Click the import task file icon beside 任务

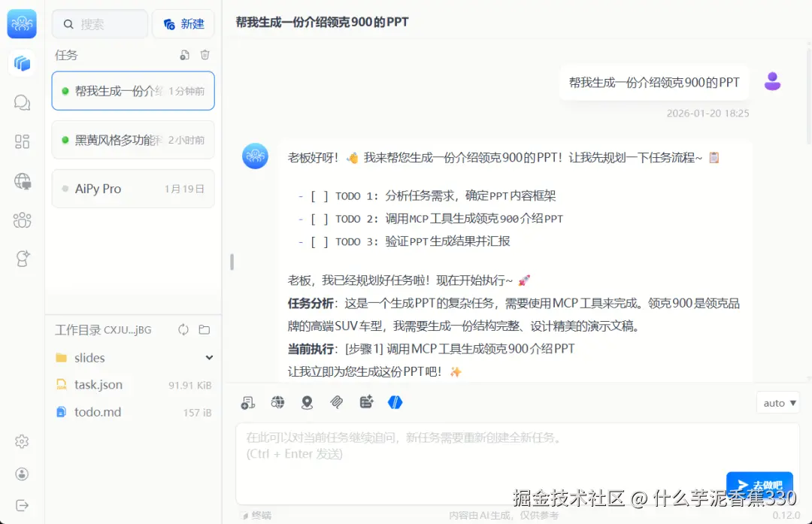(184, 55)
